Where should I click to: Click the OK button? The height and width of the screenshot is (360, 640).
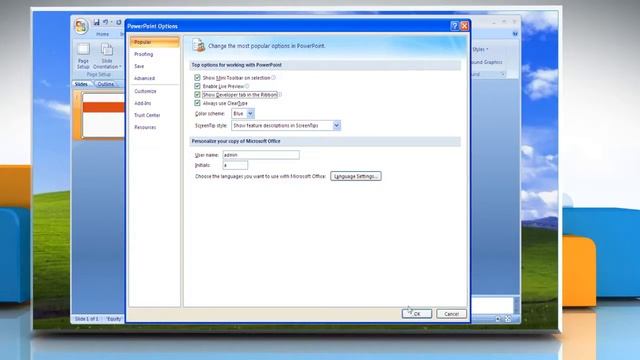417,314
